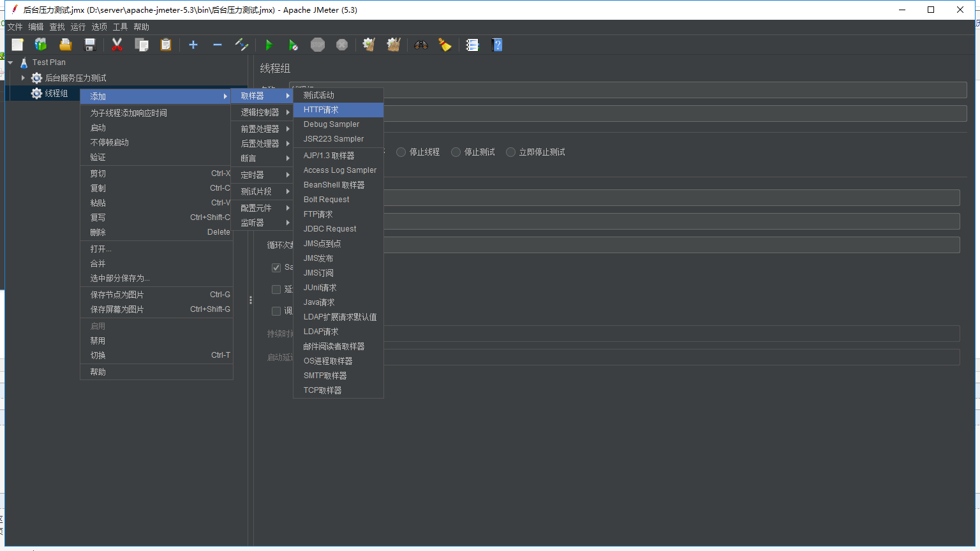This screenshot has width=980, height=551.
Task: Open the 运行 menu
Action: tap(78, 27)
